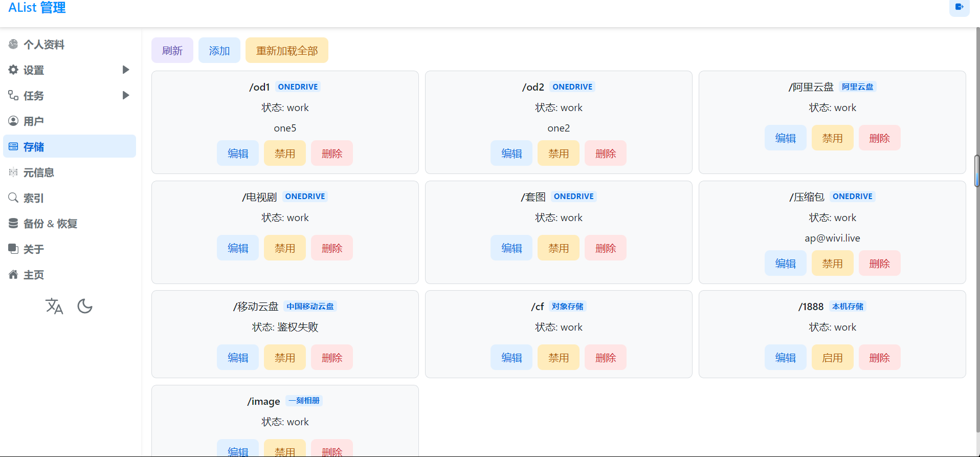This screenshot has width=980, height=457.
Task: Delete the /od1 storage
Action: pyautogui.click(x=332, y=153)
